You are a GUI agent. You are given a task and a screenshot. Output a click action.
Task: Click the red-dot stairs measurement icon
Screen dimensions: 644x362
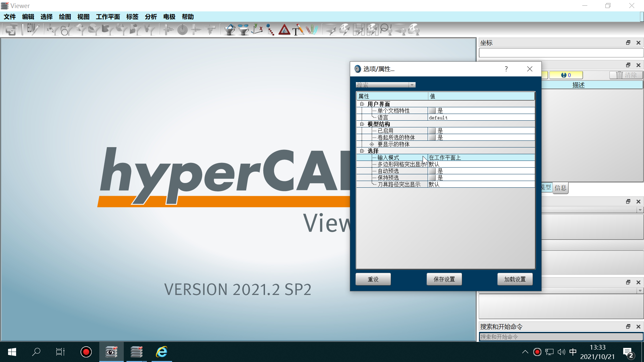(x=270, y=30)
